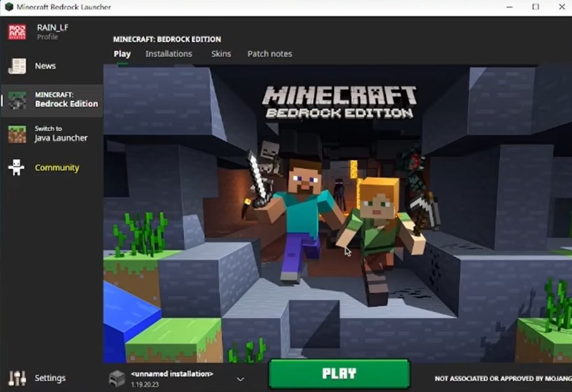Click the Bedrock Edition block icon in sidebar
572x392 pixels.
coord(17,100)
